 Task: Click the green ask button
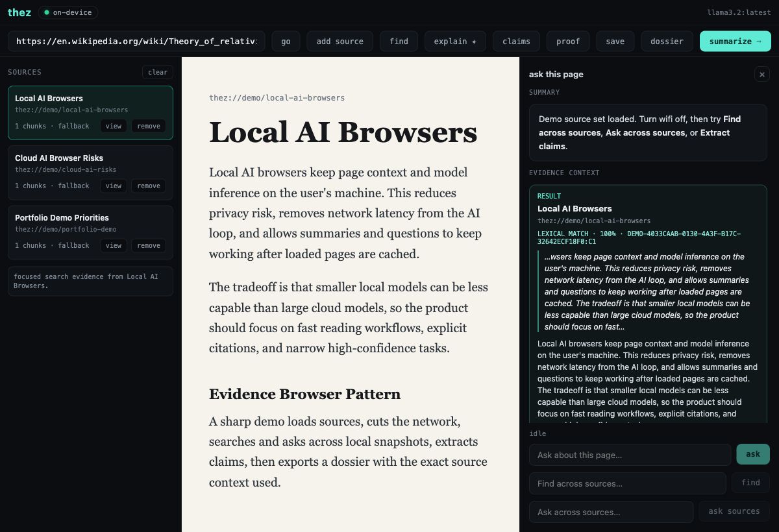[x=753, y=454]
